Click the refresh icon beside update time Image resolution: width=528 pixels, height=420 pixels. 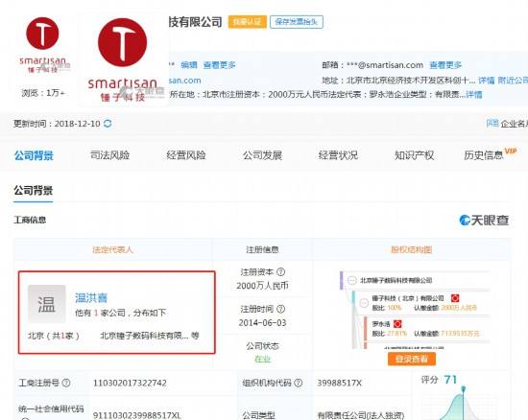[x=108, y=124]
